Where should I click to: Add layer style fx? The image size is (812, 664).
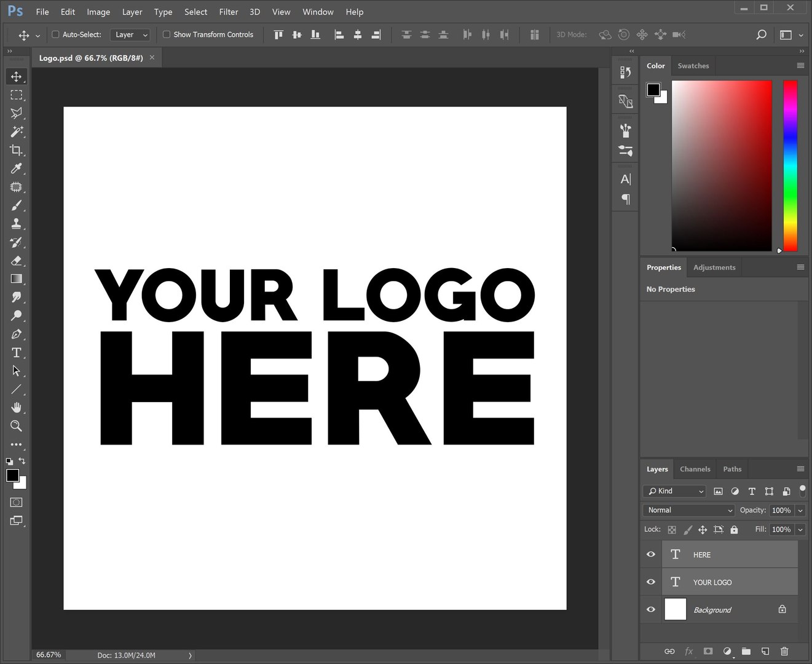pyautogui.click(x=689, y=651)
